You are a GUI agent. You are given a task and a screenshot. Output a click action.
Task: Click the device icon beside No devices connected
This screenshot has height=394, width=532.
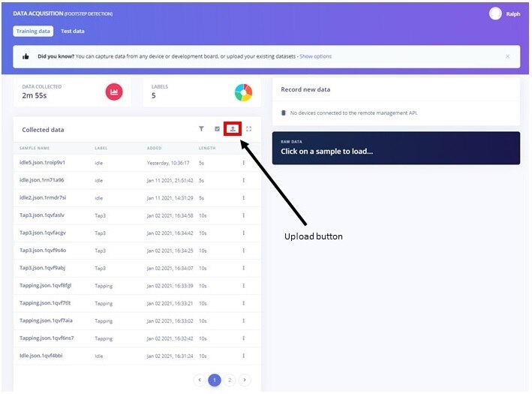[284, 113]
